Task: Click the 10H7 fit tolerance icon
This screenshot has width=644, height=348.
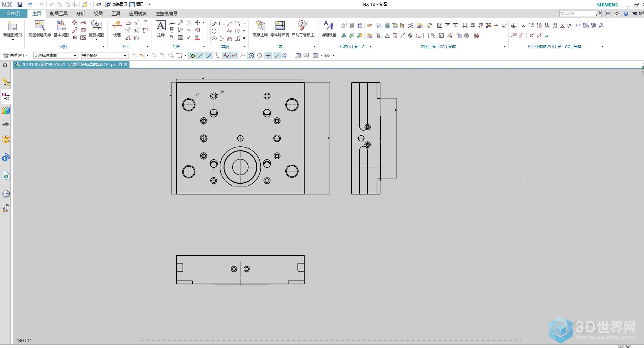Action: point(578,25)
